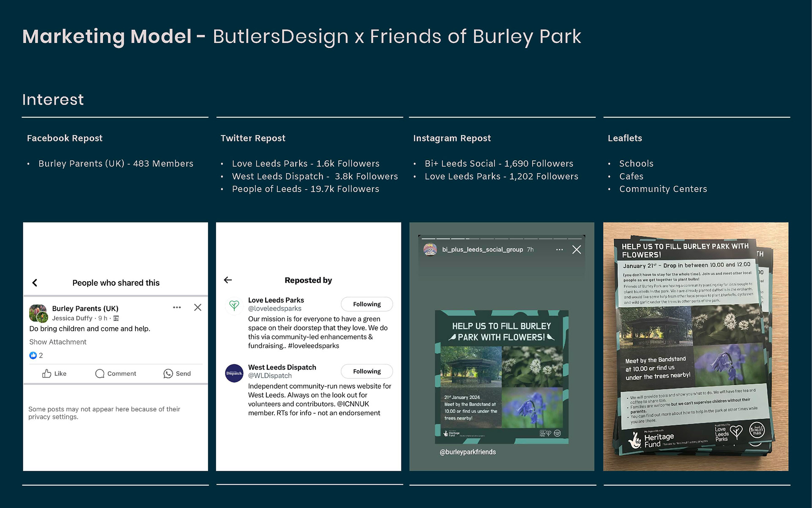
Task: Click the back chevron beside 'People who shared this'
Action: pos(35,283)
